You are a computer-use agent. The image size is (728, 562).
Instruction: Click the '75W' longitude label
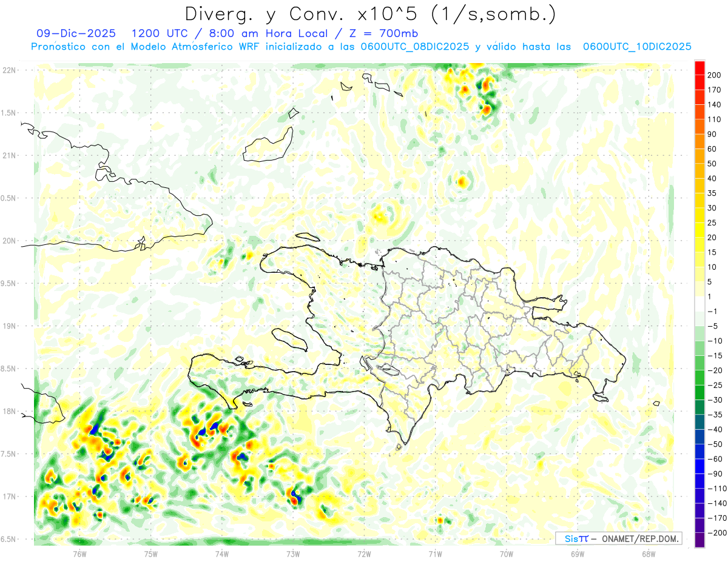151,553
